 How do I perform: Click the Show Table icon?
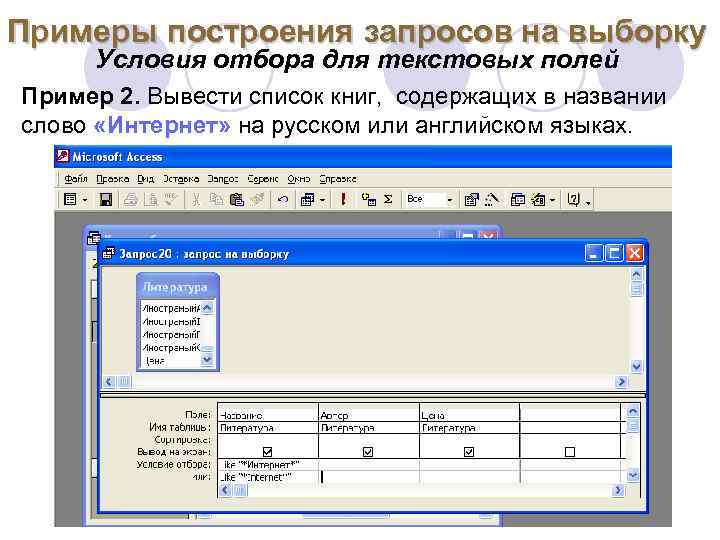[x=368, y=200]
